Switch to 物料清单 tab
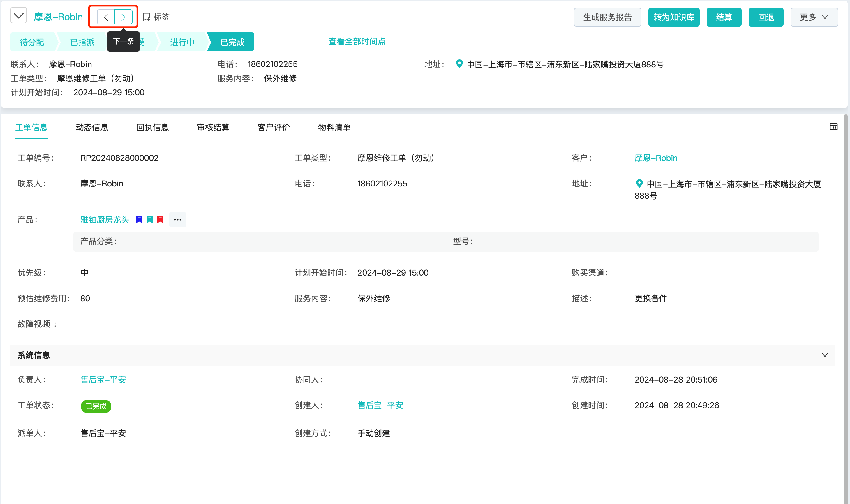 (x=334, y=127)
